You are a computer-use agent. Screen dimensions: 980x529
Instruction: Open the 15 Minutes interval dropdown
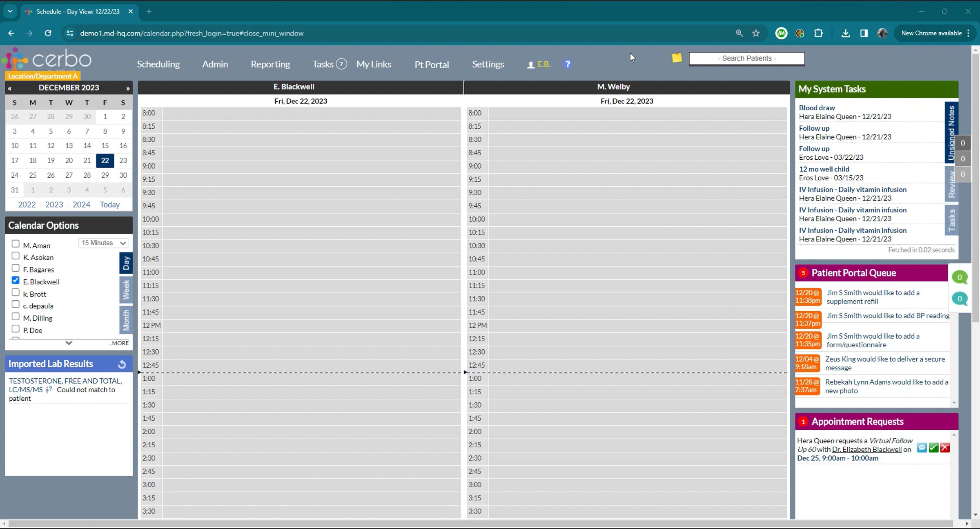(x=103, y=243)
